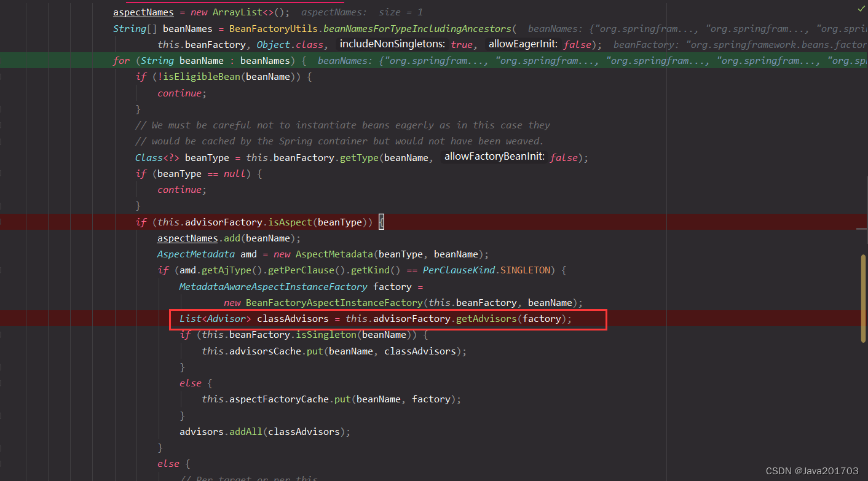Click the 'String[] beanNames' declaration
Viewport: 868px width, 481px height.
162,29
